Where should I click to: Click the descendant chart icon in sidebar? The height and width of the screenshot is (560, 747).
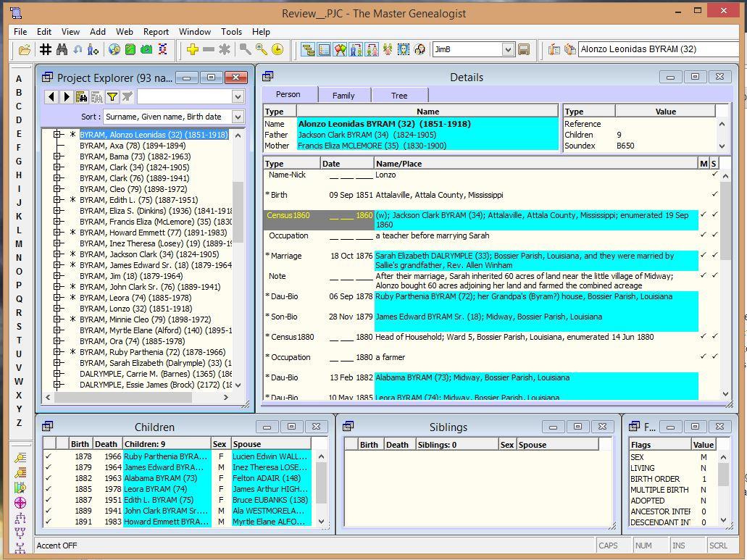pos(20,517)
